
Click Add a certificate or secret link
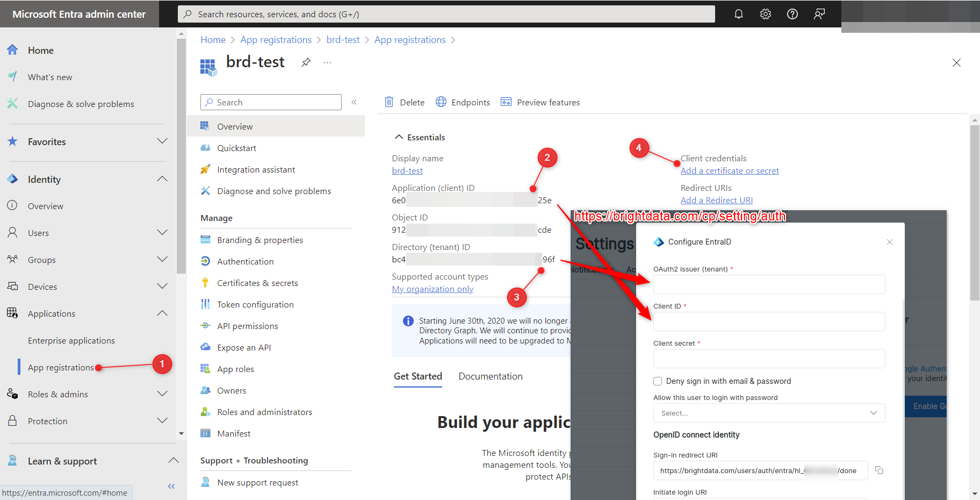730,171
